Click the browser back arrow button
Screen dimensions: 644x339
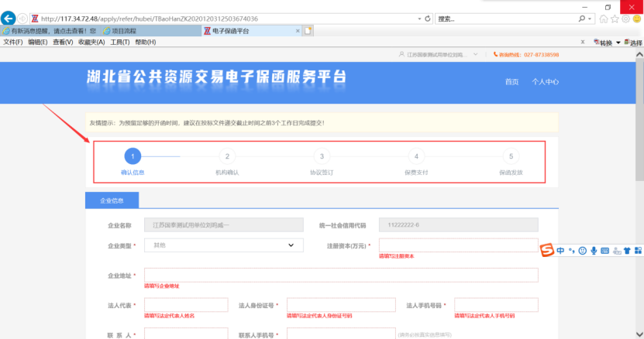click(x=9, y=19)
